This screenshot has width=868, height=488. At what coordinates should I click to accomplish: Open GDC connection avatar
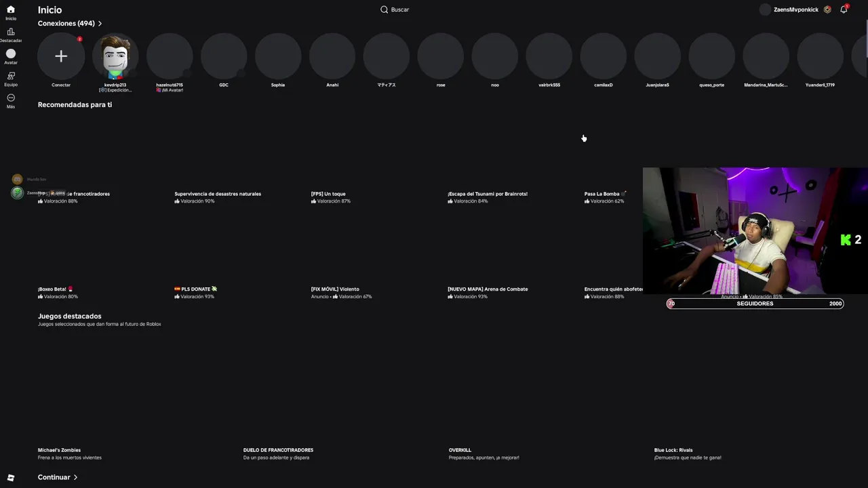(224, 56)
